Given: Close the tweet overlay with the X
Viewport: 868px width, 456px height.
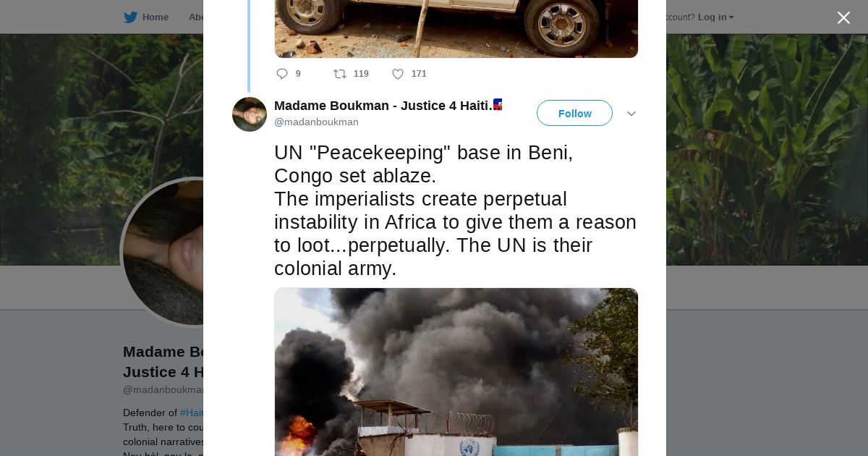Looking at the screenshot, I should (x=843, y=18).
